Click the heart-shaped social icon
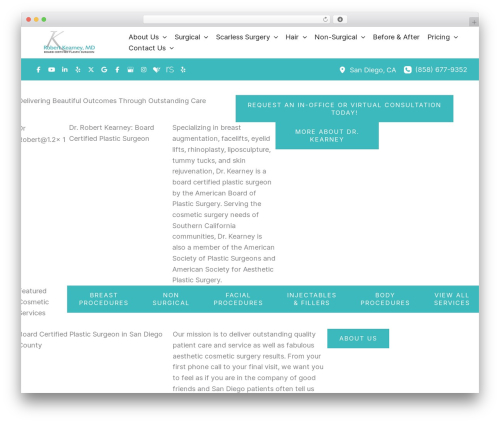500x423 pixels. pos(156,70)
